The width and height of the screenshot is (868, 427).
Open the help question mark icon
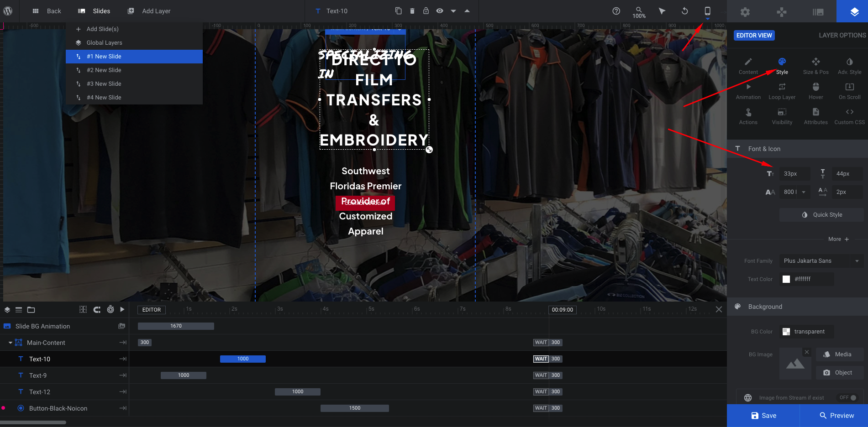(616, 11)
